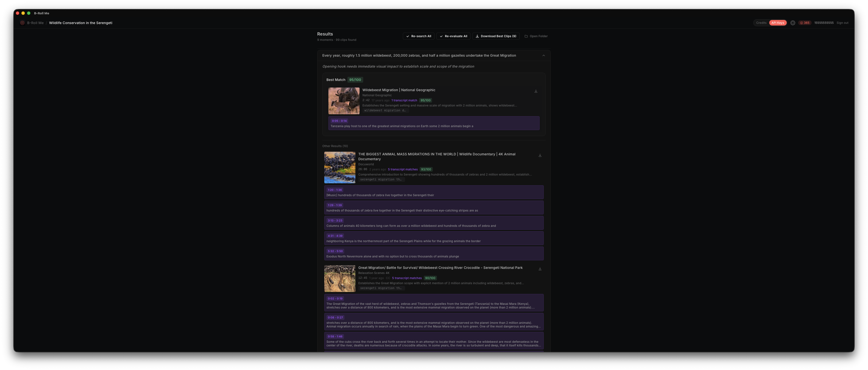Open the wildebeest and calf thumbnail

[344, 101]
